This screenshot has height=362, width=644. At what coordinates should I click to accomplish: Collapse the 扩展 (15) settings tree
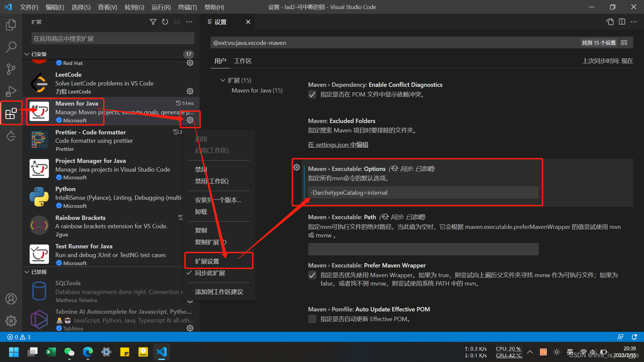[x=223, y=80]
